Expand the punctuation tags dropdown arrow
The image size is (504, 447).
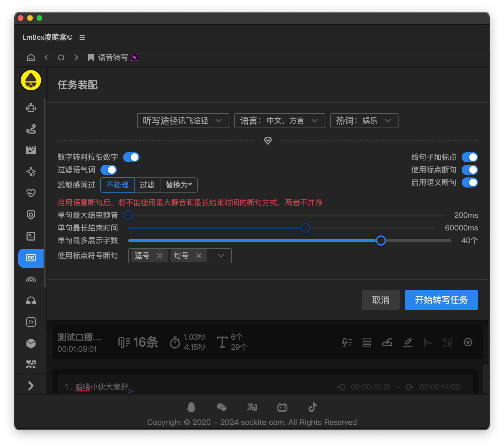pyautogui.click(x=221, y=256)
